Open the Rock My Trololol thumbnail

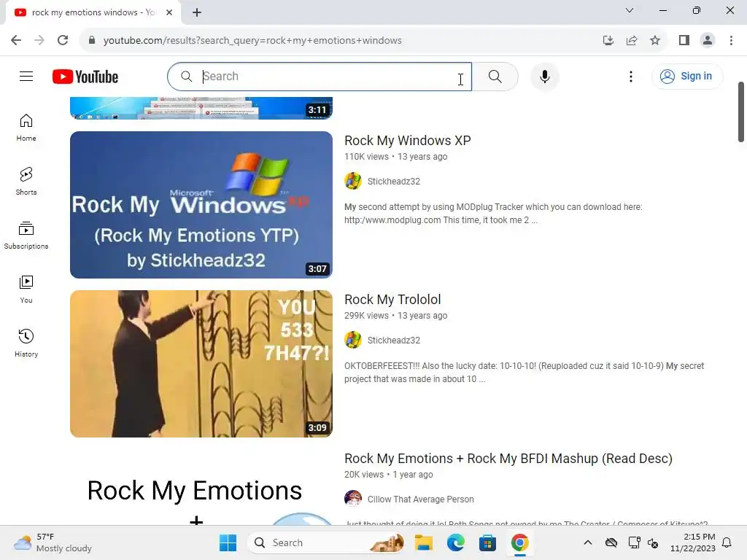pos(201,364)
